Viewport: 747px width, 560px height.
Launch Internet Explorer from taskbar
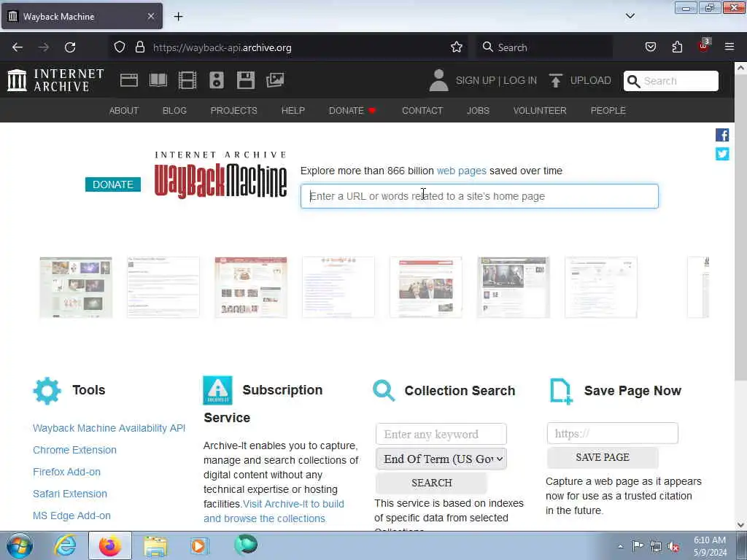click(x=65, y=545)
